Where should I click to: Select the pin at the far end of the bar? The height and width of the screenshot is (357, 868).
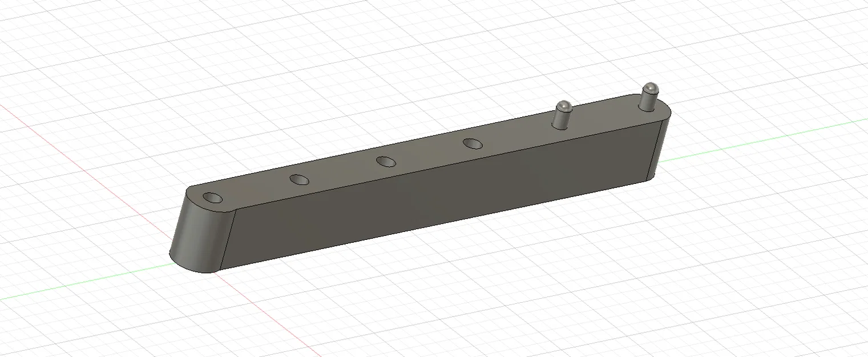pyautogui.click(x=649, y=96)
